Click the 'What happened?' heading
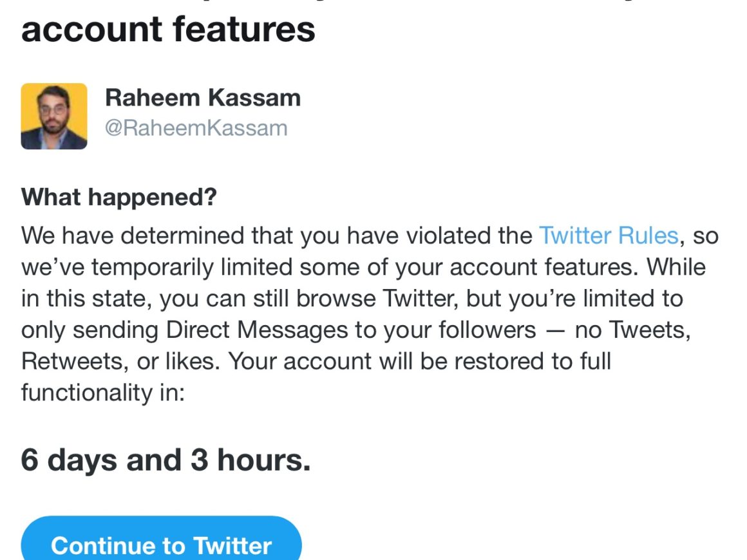 tap(119, 198)
